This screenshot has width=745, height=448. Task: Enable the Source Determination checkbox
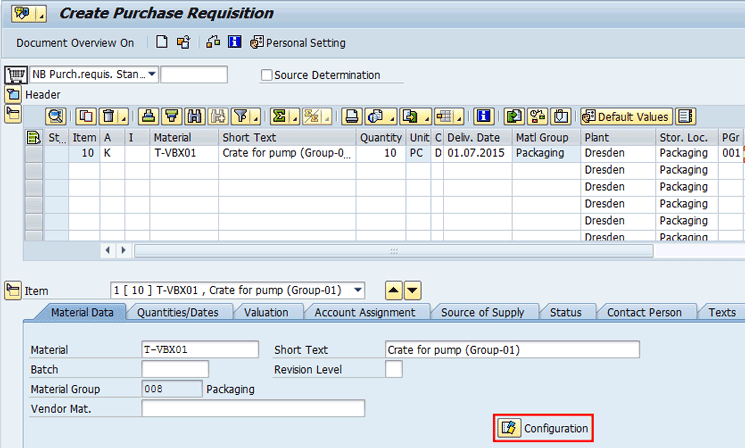coord(267,75)
